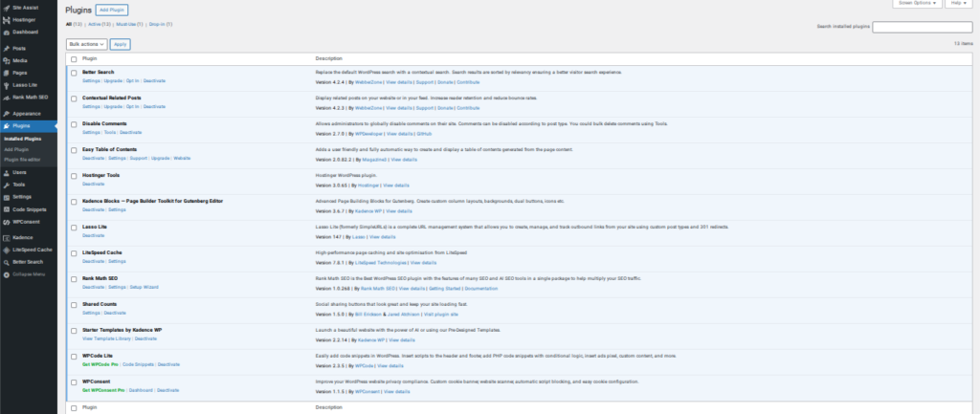This screenshot has width=980, height=414.
Task: Open the Bulk actions dropdown
Action: tap(86, 44)
